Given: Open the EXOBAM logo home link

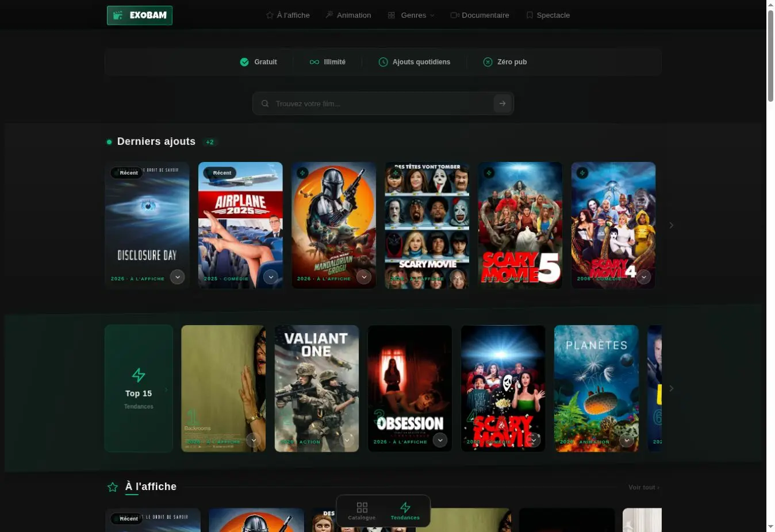Looking at the screenshot, I should tap(139, 16).
